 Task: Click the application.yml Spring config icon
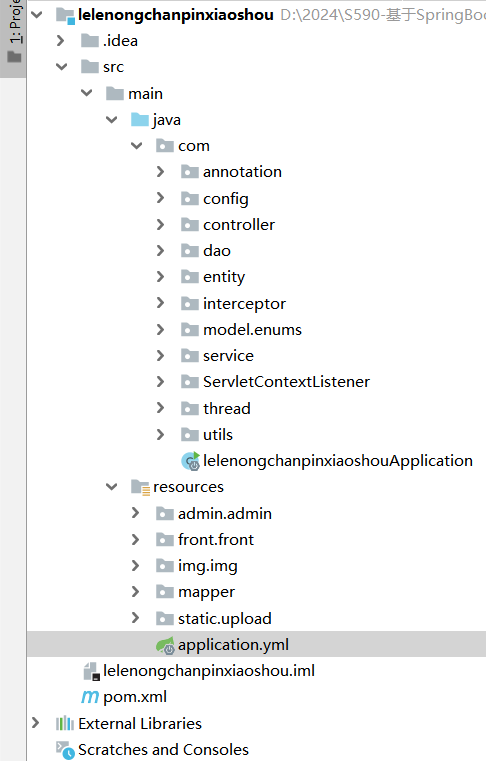pyautogui.click(x=166, y=645)
